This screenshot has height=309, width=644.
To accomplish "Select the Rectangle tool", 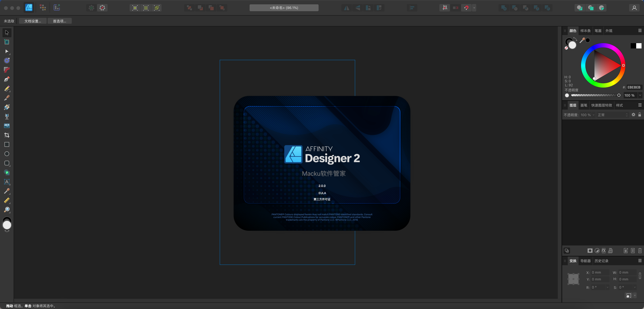I will (7, 144).
